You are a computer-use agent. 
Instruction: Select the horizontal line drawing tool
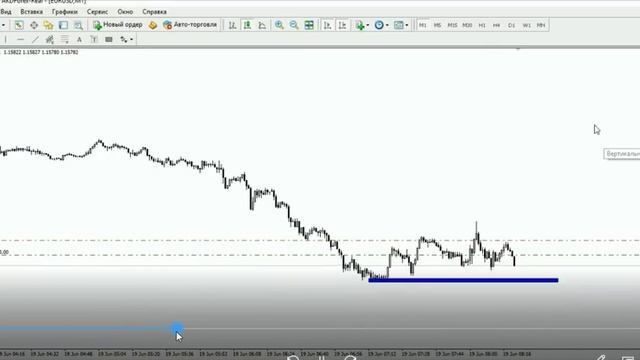pyautogui.click(x=20, y=40)
